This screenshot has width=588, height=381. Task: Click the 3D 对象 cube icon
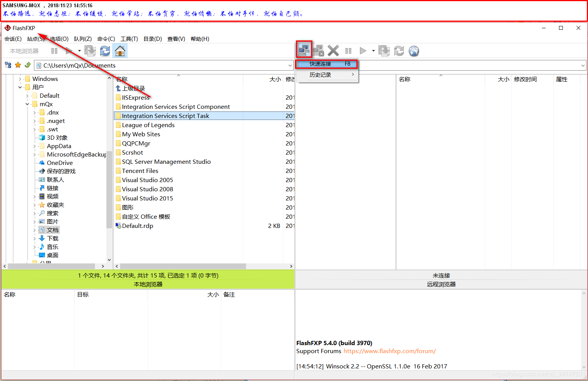click(x=42, y=137)
